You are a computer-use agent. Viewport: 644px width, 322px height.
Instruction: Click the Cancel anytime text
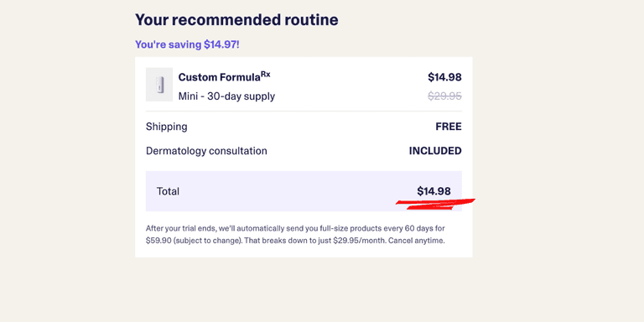(416, 241)
